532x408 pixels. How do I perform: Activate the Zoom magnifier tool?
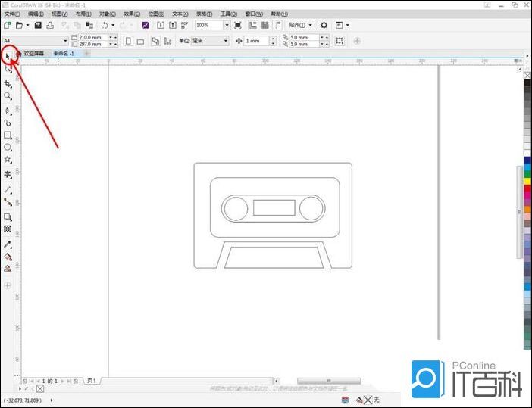click(8, 96)
